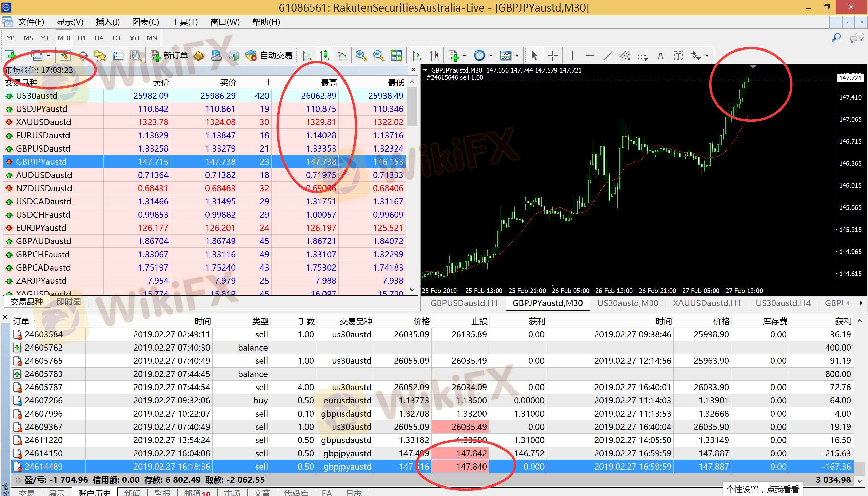Open the 新闻 news tab
The image size is (868, 496).
pyautogui.click(x=132, y=493)
